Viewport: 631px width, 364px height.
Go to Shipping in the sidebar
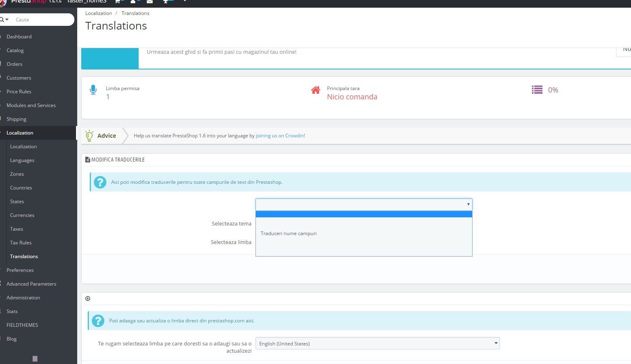(16, 119)
